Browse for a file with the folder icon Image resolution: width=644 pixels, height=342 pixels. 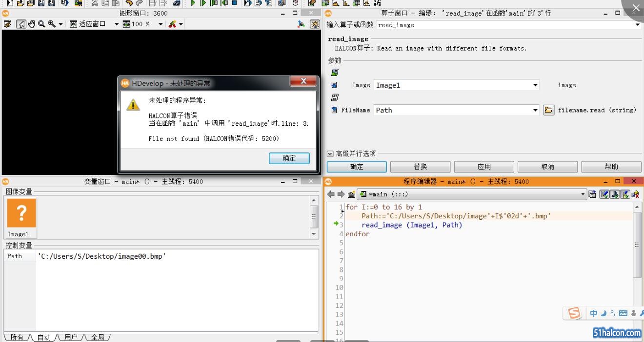[x=548, y=110]
